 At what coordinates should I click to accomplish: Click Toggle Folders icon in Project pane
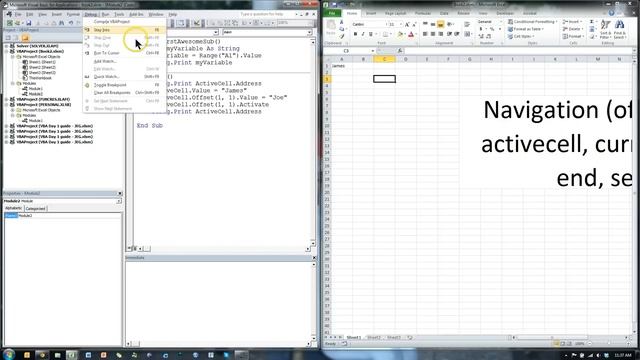point(25,38)
